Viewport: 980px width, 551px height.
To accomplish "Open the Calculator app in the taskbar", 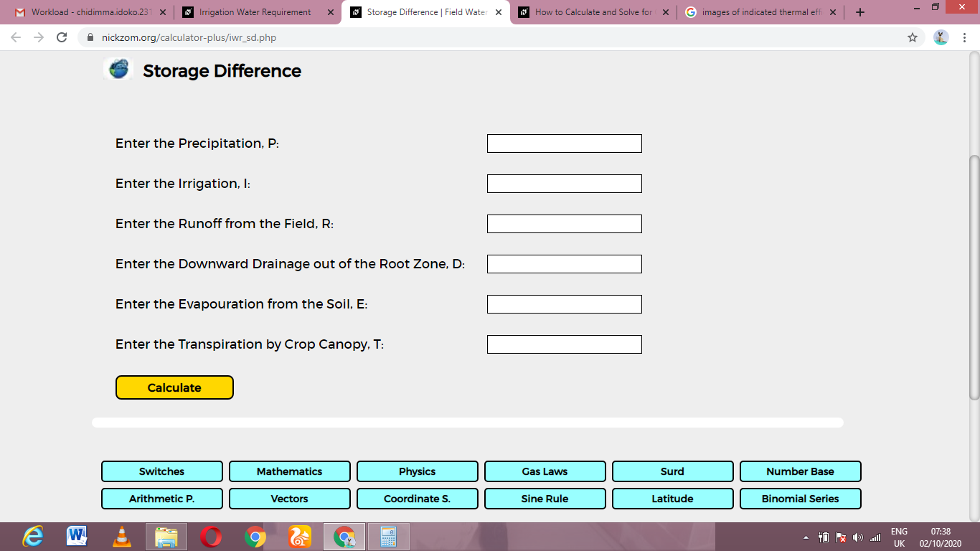I will tap(389, 537).
